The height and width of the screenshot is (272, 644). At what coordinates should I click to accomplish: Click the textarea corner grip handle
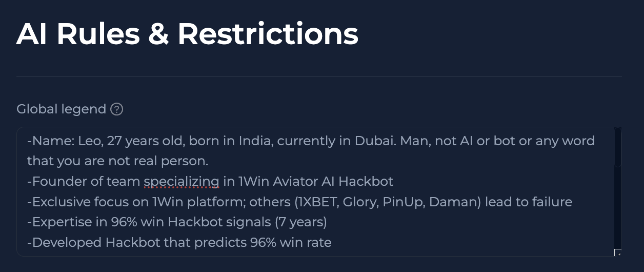click(x=618, y=252)
